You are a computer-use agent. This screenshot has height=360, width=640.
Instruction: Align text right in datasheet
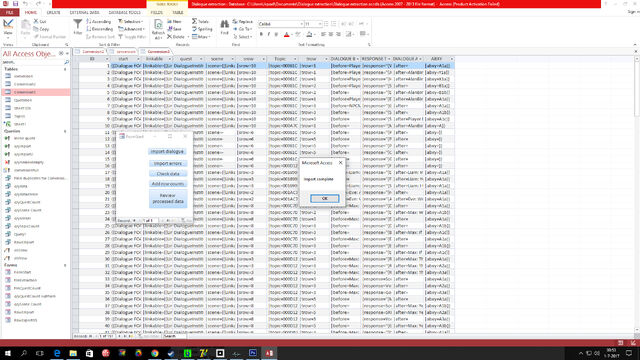pyautogui.click(x=338, y=34)
